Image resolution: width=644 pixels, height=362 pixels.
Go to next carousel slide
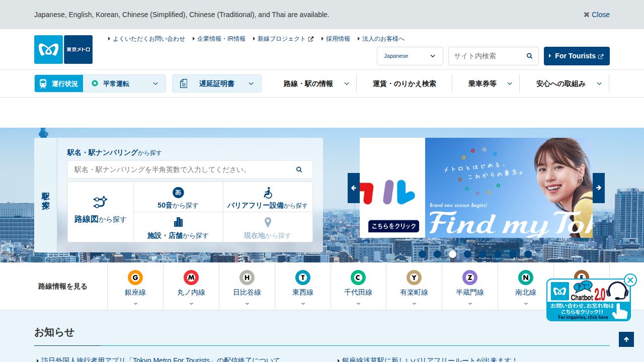tap(599, 188)
